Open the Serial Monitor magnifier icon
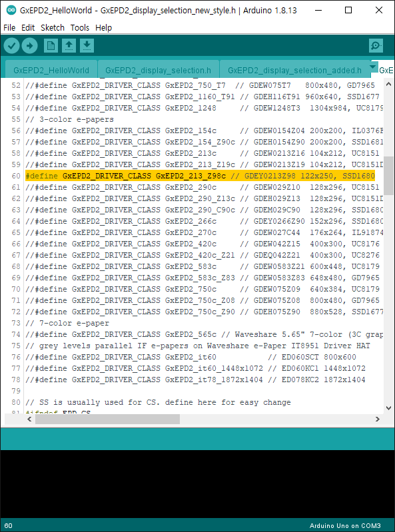This screenshot has width=395, height=532. tap(376, 46)
